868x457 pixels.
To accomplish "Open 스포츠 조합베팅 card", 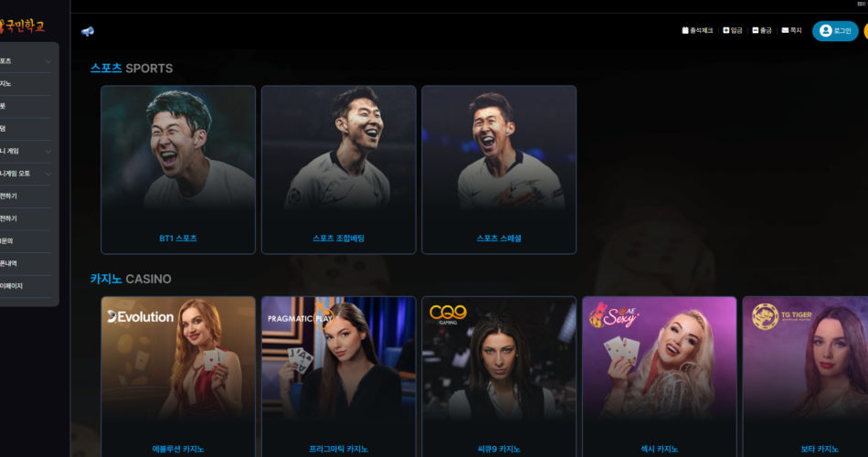I will tap(339, 169).
